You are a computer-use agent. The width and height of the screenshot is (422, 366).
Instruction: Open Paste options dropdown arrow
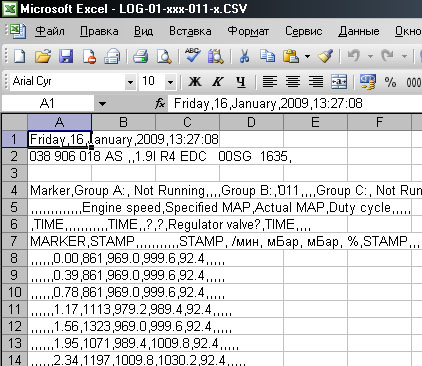point(307,56)
